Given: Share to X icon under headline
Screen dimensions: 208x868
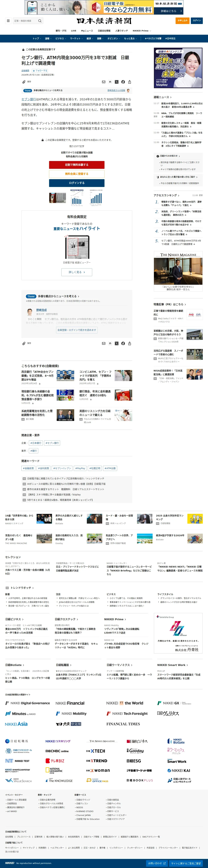Looking at the screenshot, I should [116, 82].
